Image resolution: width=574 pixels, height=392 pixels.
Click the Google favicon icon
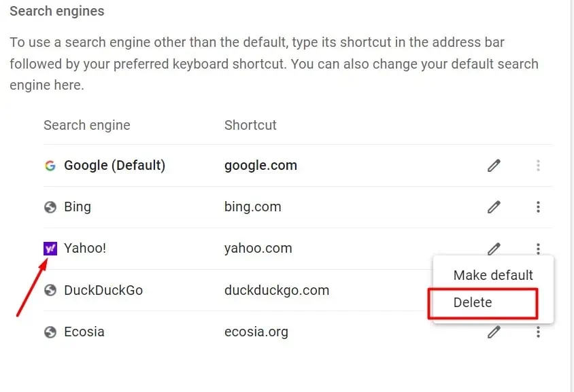(50, 165)
